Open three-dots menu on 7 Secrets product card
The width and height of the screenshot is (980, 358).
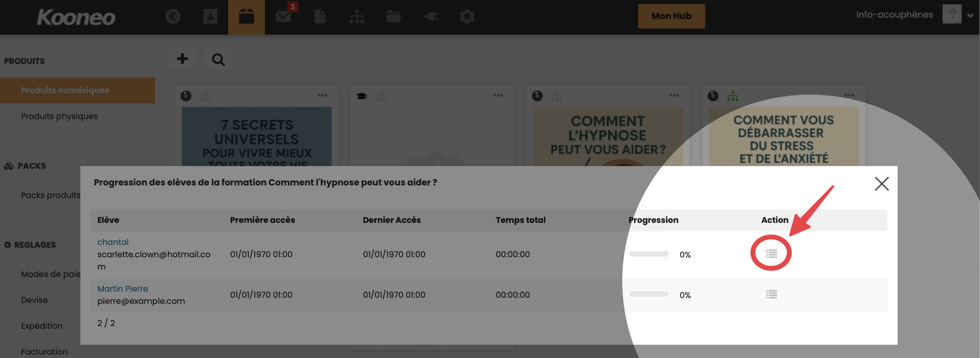pyautogui.click(x=322, y=95)
